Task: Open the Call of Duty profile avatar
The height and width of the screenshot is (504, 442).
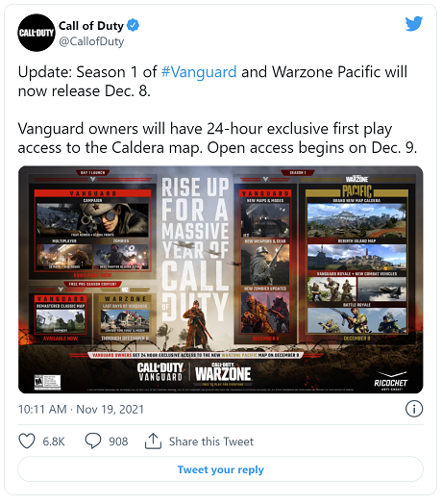Action: (x=36, y=33)
